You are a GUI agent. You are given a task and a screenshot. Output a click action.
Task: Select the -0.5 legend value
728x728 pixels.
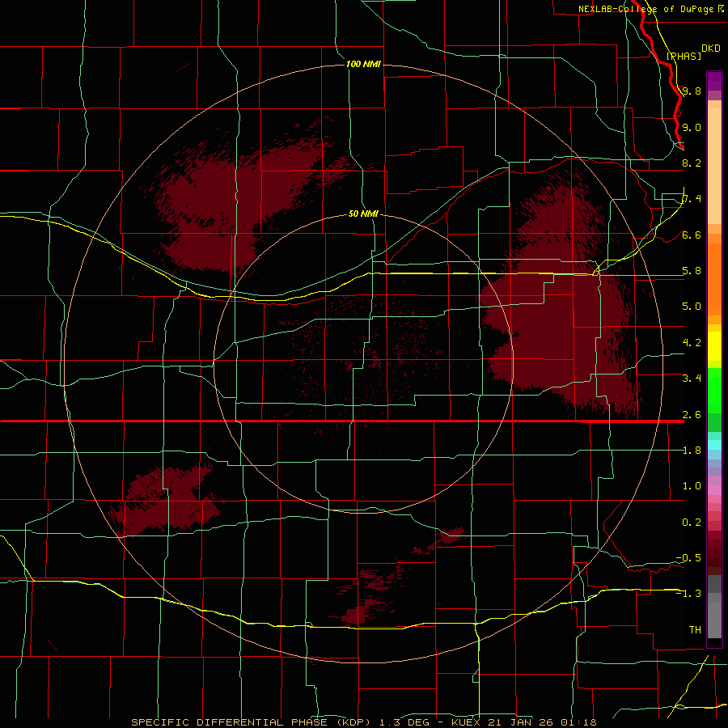pyautogui.click(x=688, y=558)
